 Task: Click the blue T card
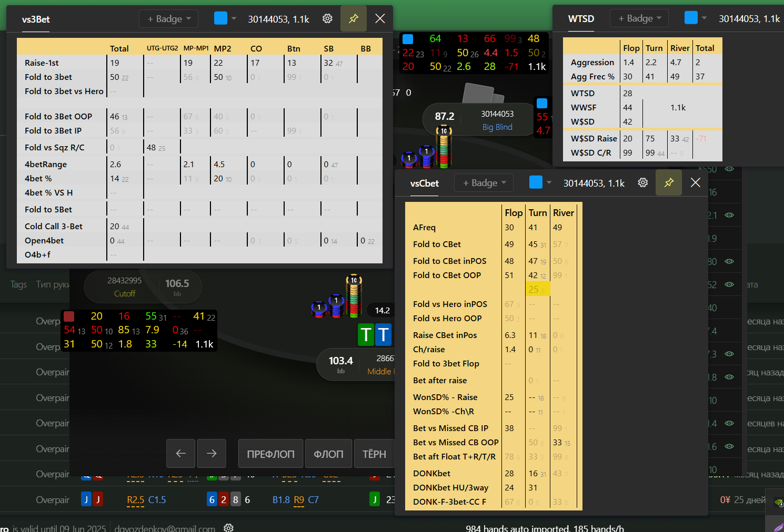pos(384,334)
